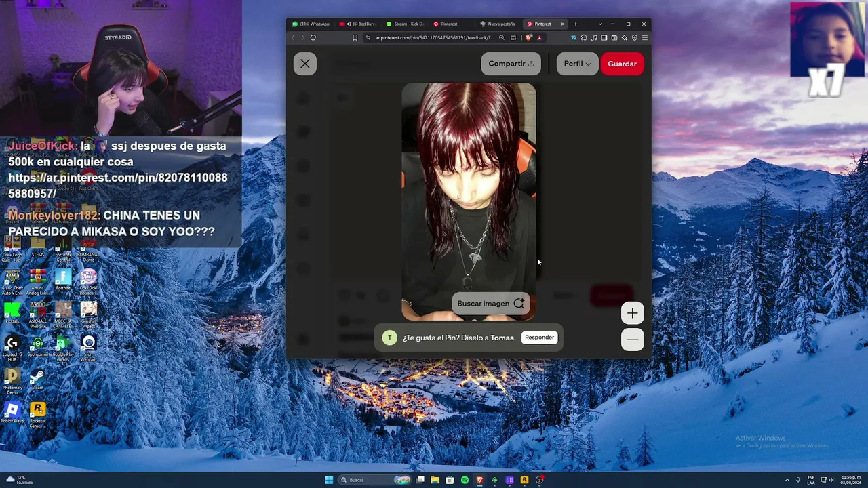This screenshot has height=488, width=868.
Task: Click the Buscar imagen visual search button
Action: click(x=491, y=304)
